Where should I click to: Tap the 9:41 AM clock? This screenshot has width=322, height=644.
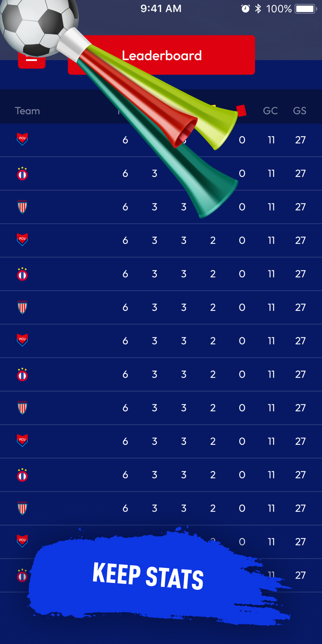pyautogui.click(x=161, y=8)
